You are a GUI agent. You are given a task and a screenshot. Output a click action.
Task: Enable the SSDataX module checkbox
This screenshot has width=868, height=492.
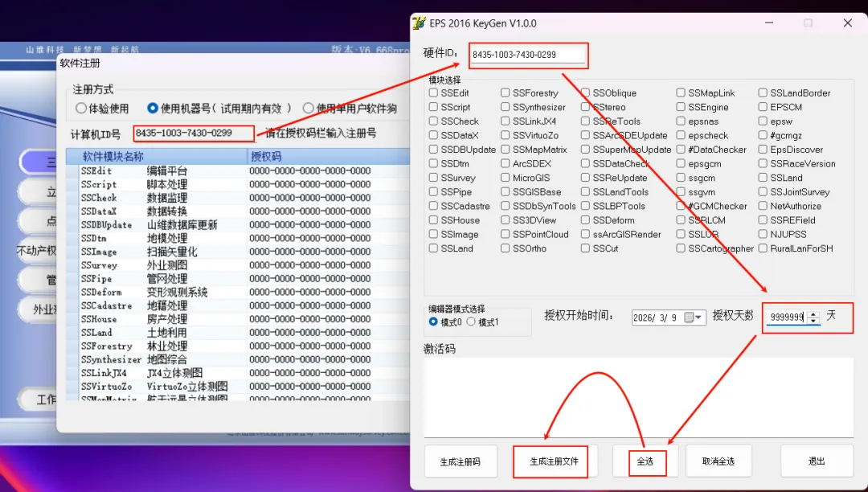click(433, 135)
